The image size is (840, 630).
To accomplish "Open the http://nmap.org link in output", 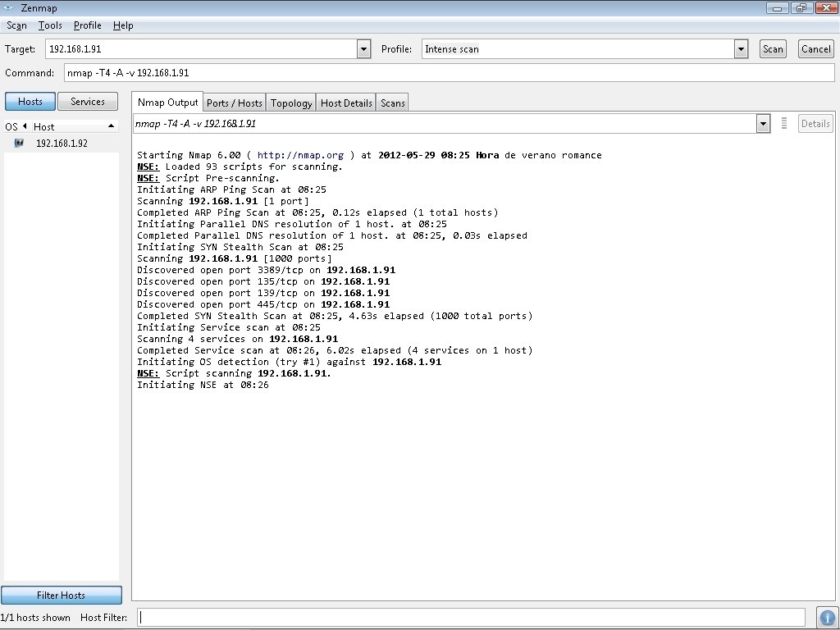I will (300, 155).
